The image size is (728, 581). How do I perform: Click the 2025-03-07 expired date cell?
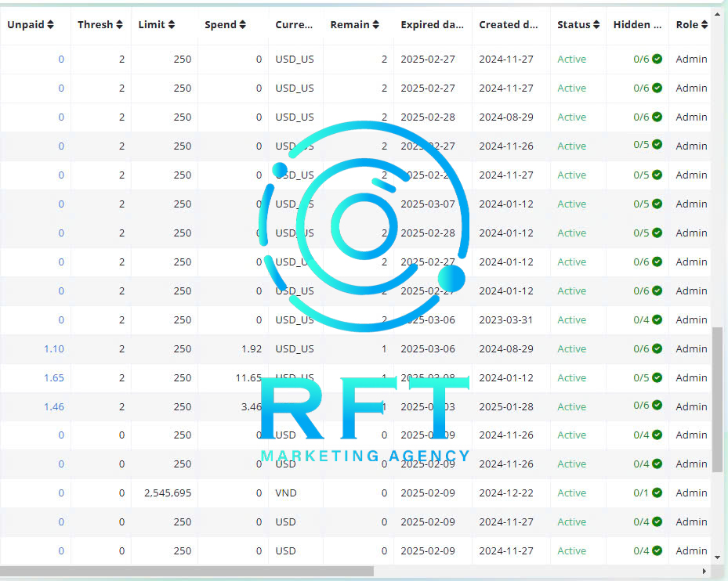pyautogui.click(x=428, y=204)
